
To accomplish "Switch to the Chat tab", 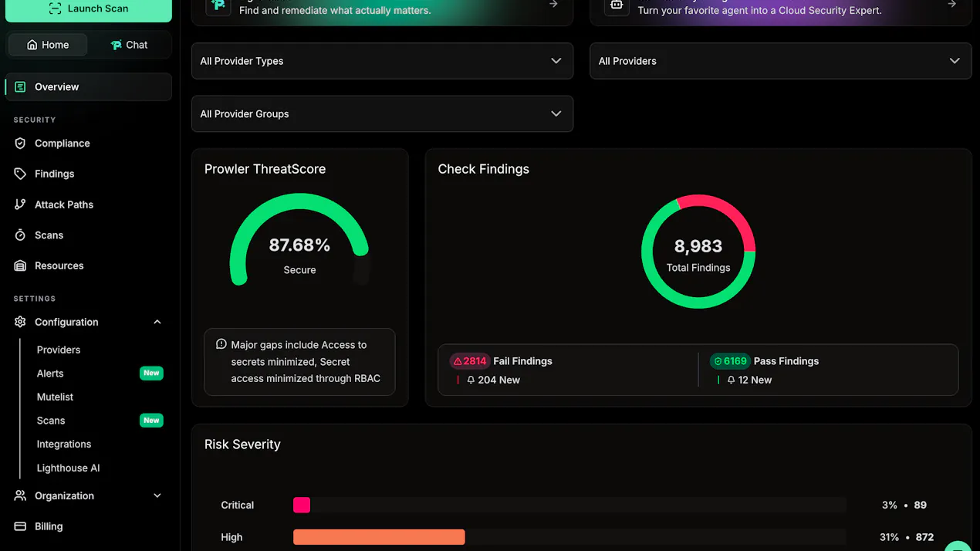I will tap(129, 45).
